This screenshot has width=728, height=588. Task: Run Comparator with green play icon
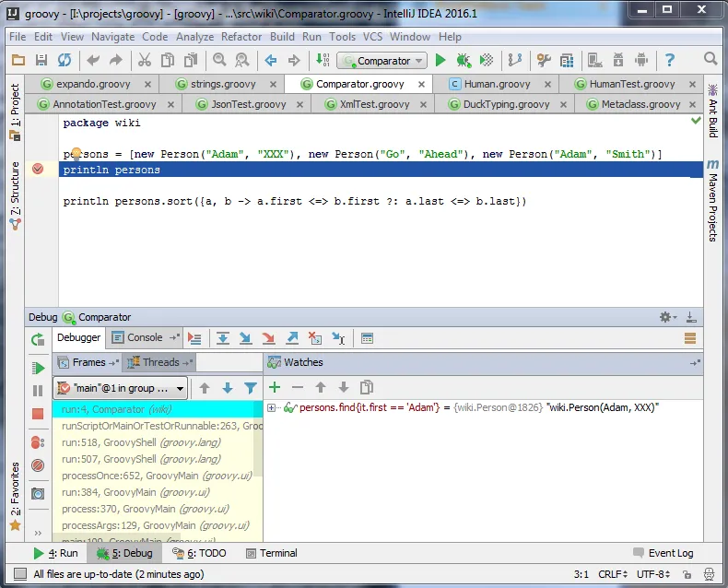point(440,60)
